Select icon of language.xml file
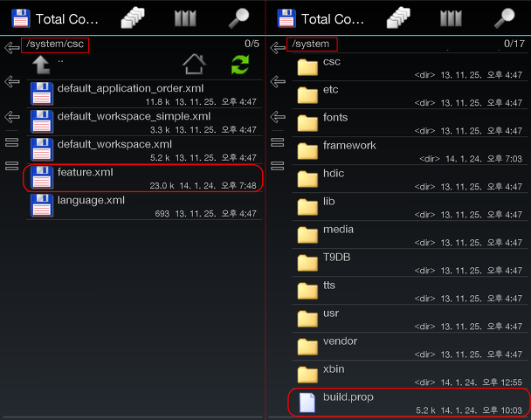 coord(42,205)
